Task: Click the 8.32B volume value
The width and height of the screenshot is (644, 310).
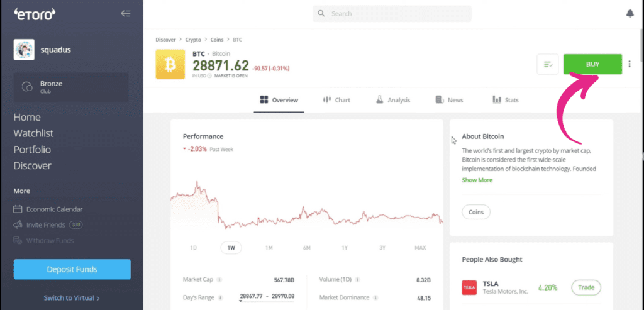Action: click(423, 280)
